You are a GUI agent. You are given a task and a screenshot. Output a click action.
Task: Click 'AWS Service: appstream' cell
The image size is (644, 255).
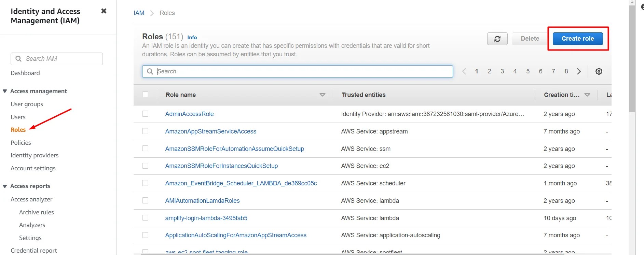[x=374, y=131]
